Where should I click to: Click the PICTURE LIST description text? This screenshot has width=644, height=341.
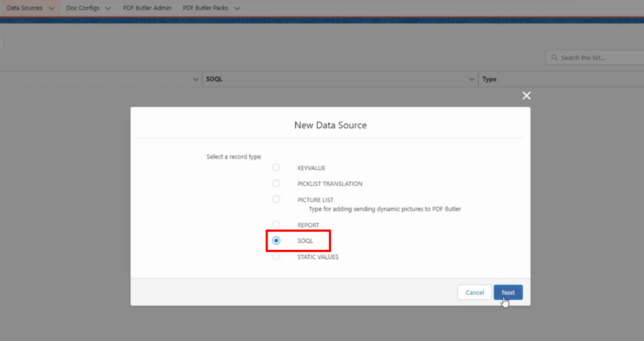[x=385, y=209]
